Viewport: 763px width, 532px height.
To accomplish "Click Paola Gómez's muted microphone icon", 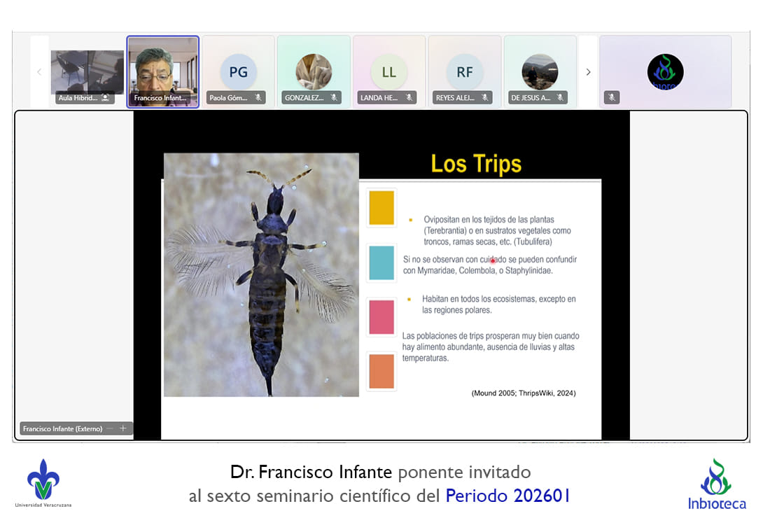I will (258, 98).
